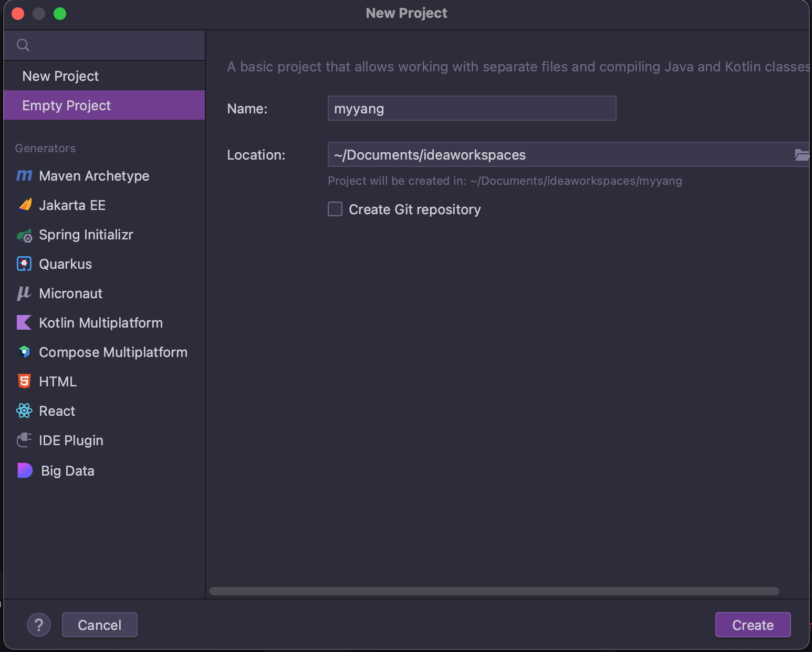This screenshot has width=812, height=652.
Task: Select New Project in the sidebar
Action: click(104, 76)
